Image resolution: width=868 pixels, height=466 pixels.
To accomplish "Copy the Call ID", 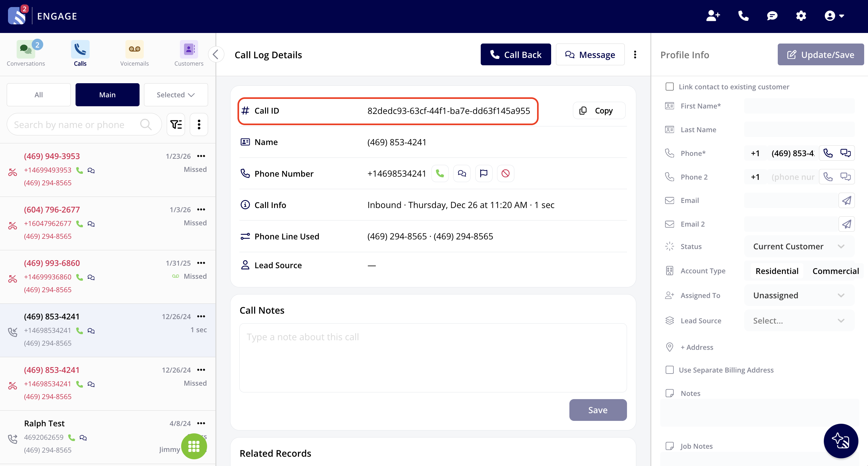I will click(599, 110).
